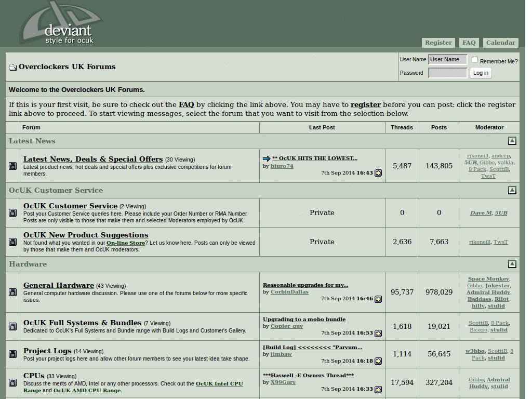Click inside the User Name field

tap(447, 59)
